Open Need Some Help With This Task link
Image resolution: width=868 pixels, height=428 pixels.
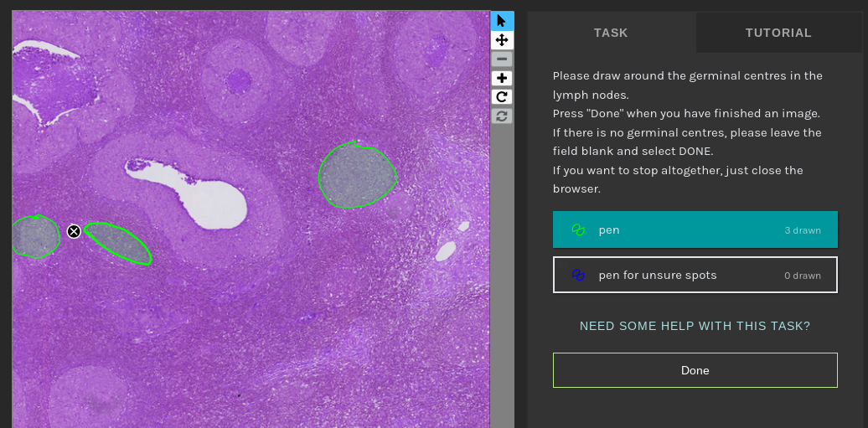pyautogui.click(x=695, y=326)
